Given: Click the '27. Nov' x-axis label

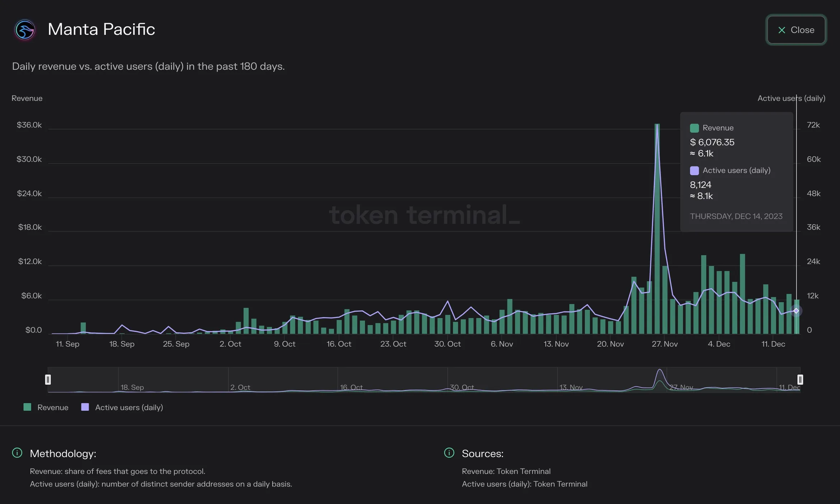Looking at the screenshot, I should pos(665,344).
